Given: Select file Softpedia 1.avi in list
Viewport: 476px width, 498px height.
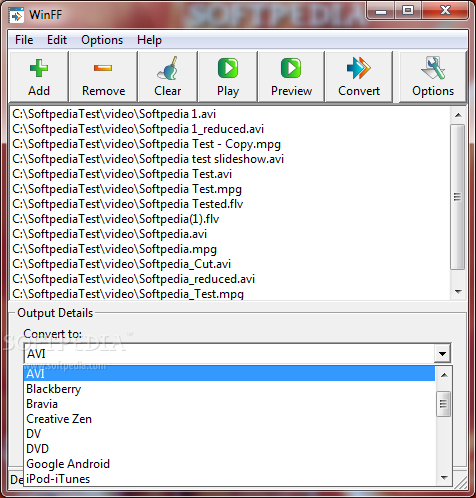Looking at the screenshot, I should (230, 114).
